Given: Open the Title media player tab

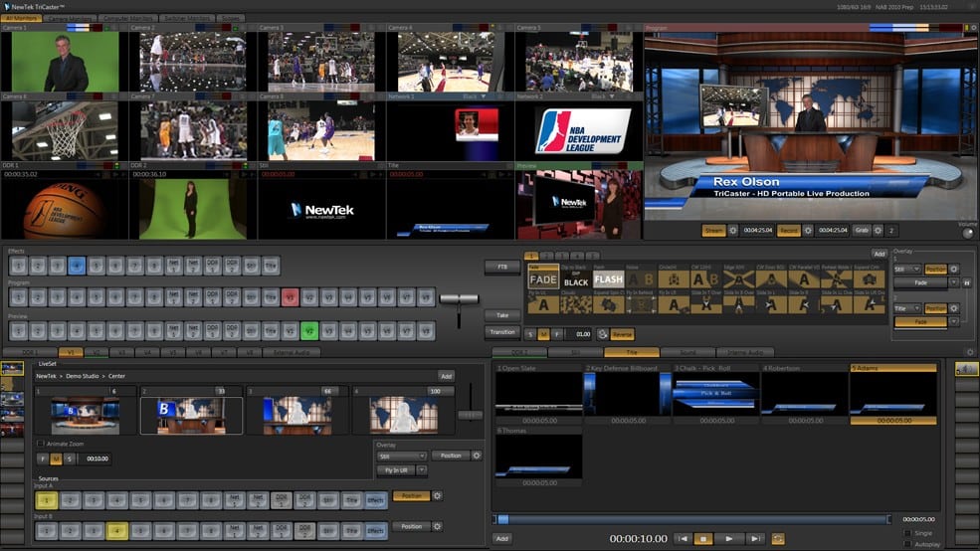Looking at the screenshot, I should click(x=632, y=352).
